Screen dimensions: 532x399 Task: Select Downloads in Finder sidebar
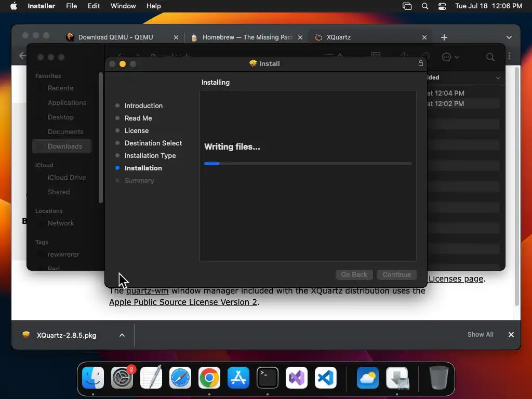click(x=62, y=146)
